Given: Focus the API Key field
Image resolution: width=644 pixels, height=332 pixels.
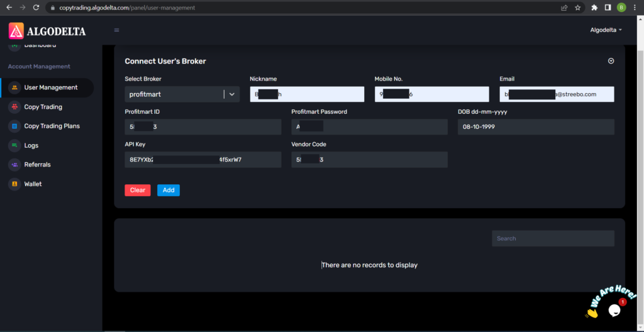Looking at the screenshot, I should click(x=203, y=160).
